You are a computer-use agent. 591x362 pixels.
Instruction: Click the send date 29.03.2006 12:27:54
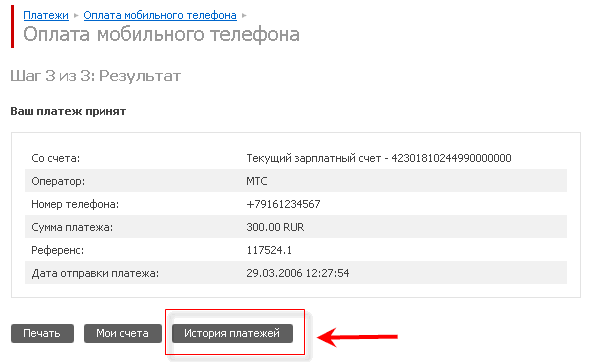tap(298, 273)
